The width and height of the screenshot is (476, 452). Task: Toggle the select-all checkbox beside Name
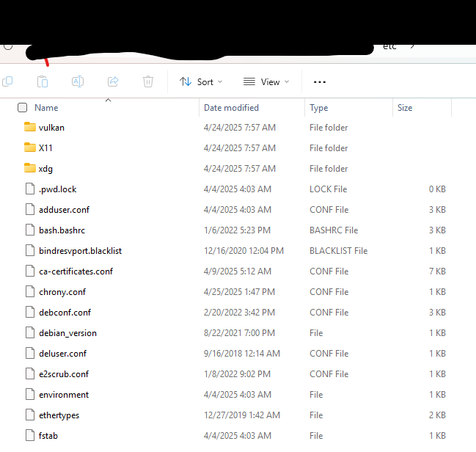click(x=22, y=108)
